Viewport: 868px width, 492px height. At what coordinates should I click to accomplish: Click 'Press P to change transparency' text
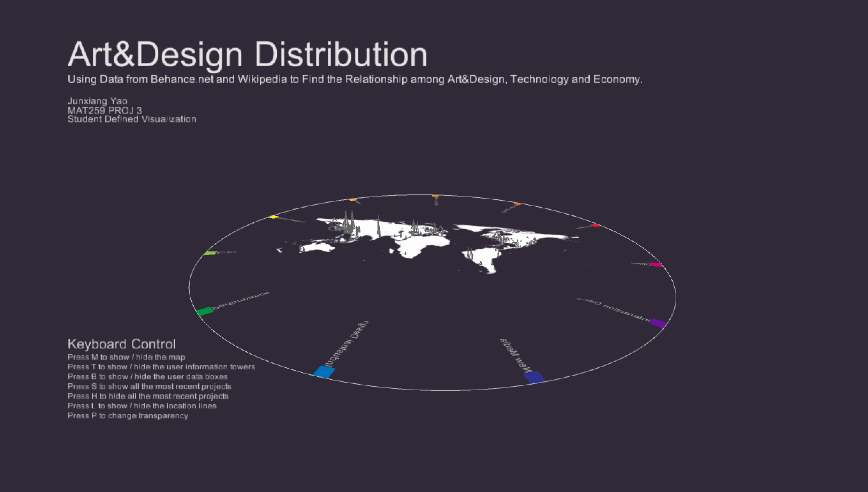pyautogui.click(x=128, y=416)
